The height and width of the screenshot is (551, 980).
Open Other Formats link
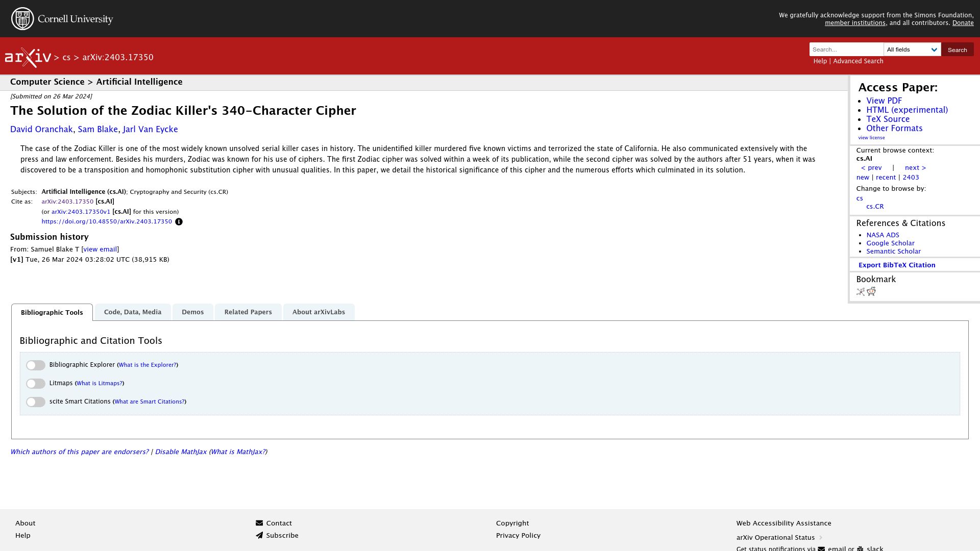point(894,129)
